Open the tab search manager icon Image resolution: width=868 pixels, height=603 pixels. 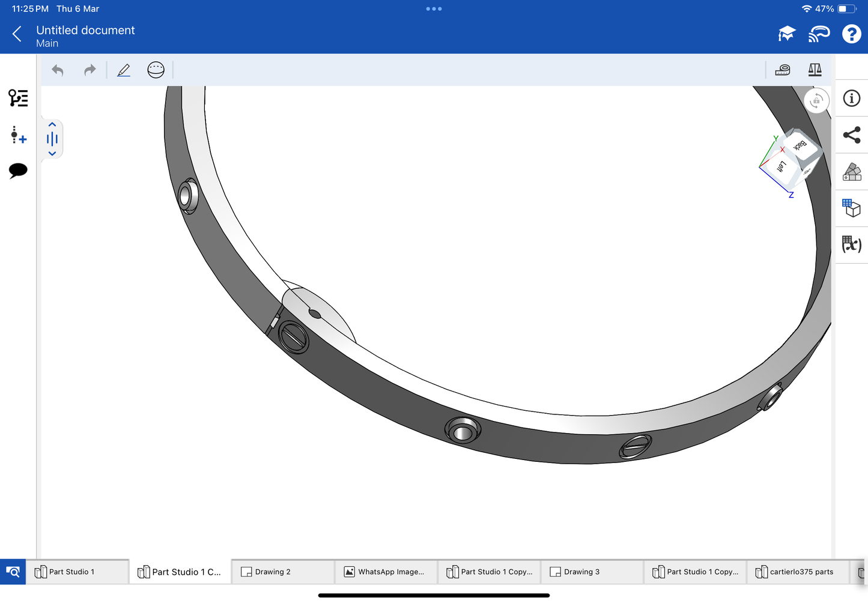click(x=13, y=572)
